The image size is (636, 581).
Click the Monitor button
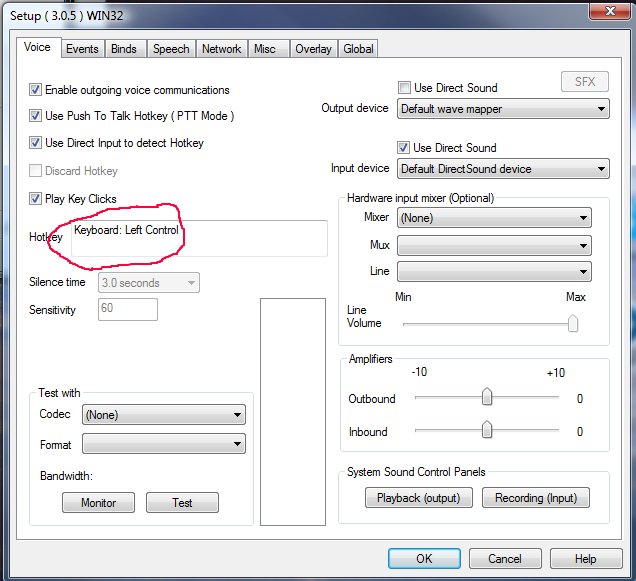[x=98, y=503]
